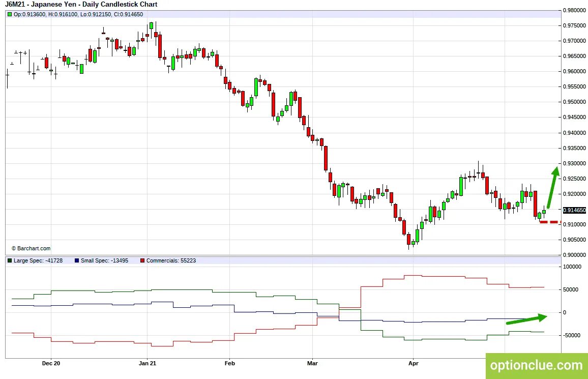The image size is (588, 379).
Task: Click the 0.910000 price axis label
Action: coord(574,224)
